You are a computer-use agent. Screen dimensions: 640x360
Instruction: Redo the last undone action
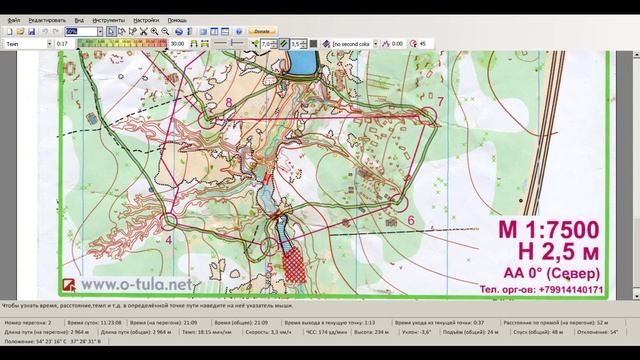[56, 31]
